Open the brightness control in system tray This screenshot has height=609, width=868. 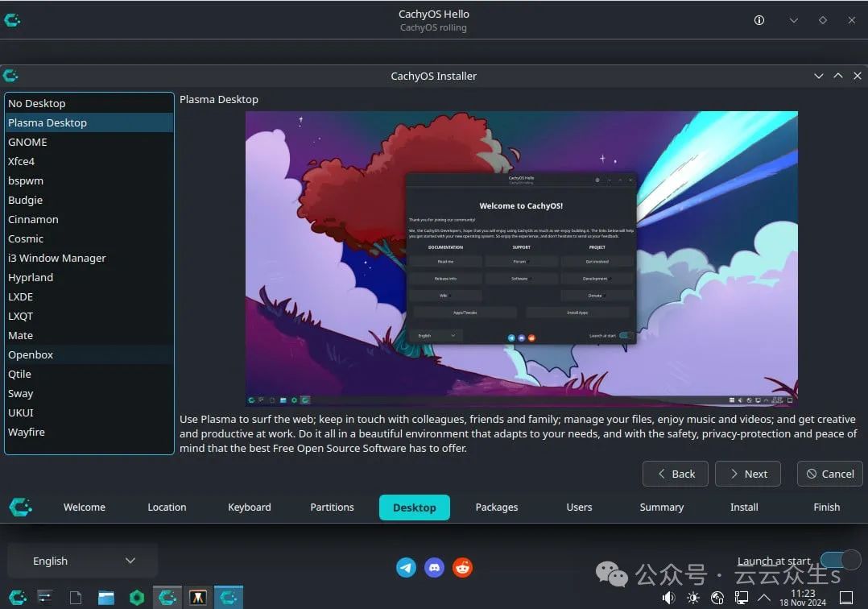click(x=693, y=598)
